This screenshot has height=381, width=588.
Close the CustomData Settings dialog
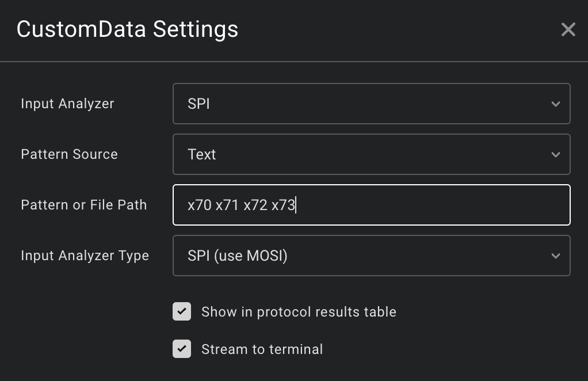point(568,30)
